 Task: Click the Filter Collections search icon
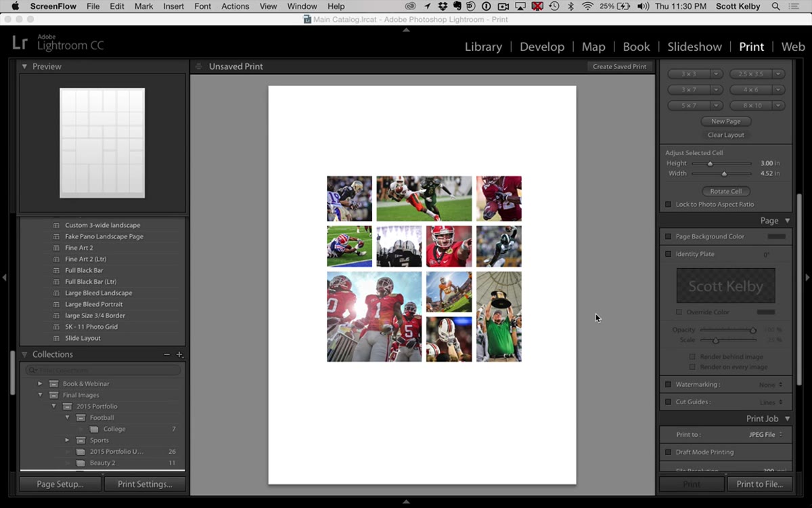pyautogui.click(x=32, y=371)
